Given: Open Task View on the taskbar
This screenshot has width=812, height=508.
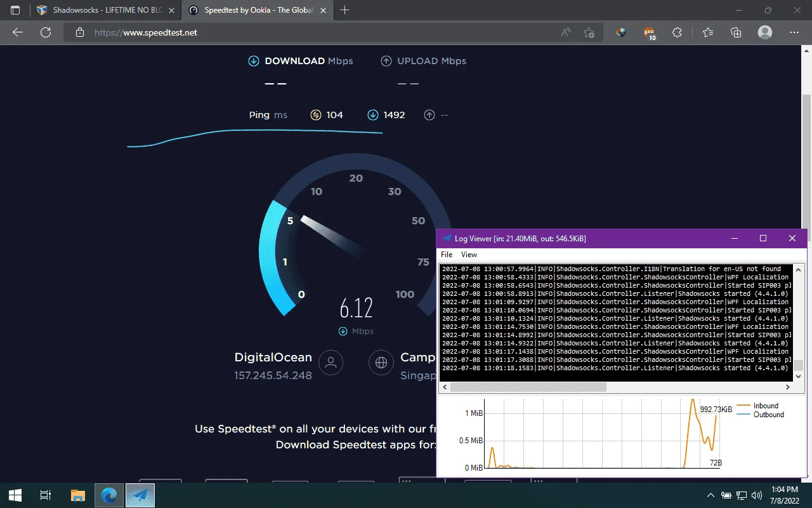Looking at the screenshot, I should pos(46,495).
